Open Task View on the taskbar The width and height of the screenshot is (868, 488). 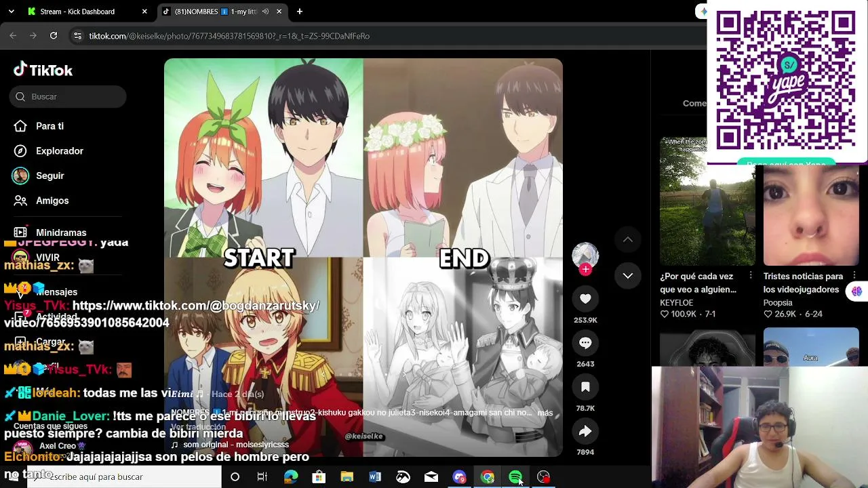pos(262,477)
